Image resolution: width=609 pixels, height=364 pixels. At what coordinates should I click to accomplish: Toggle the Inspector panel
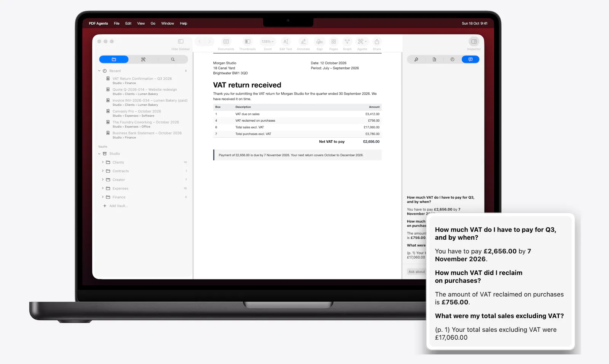click(x=474, y=41)
